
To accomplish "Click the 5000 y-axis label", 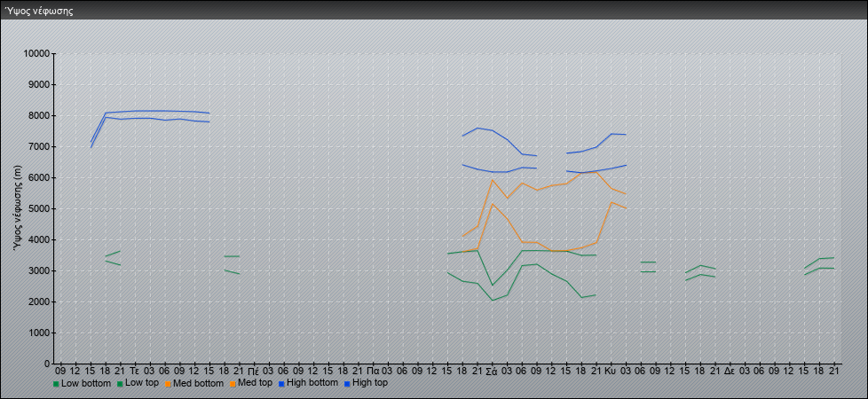I will tap(39, 209).
